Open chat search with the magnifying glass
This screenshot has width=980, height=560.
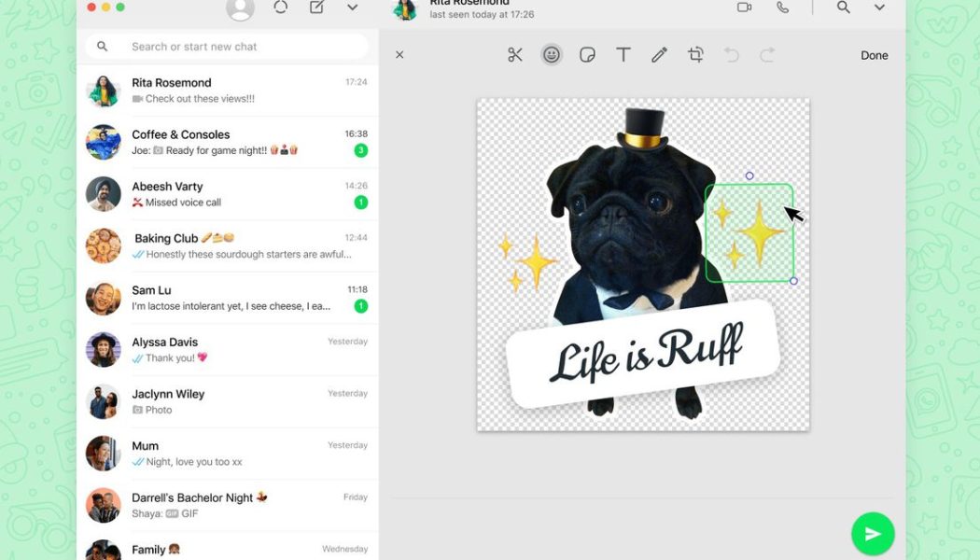(843, 7)
